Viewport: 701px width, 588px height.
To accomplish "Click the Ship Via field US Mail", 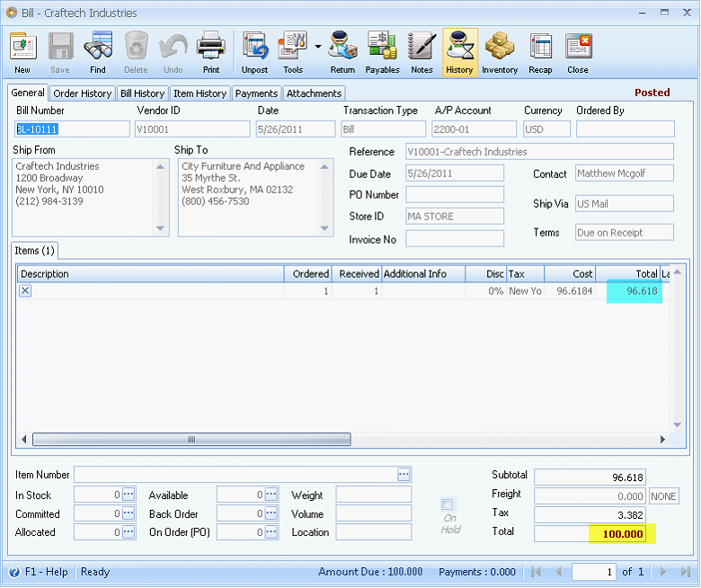I will coord(625,204).
